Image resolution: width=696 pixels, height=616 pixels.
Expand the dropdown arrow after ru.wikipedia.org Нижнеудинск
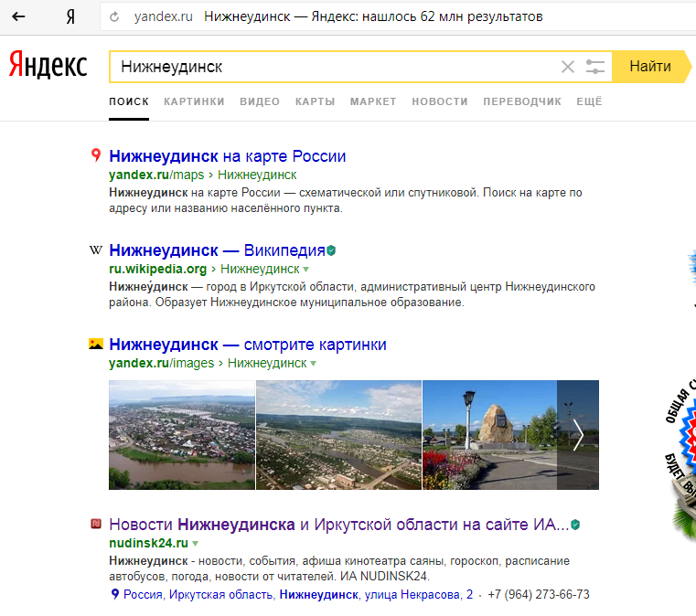pyautogui.click(x=305, y=270)
